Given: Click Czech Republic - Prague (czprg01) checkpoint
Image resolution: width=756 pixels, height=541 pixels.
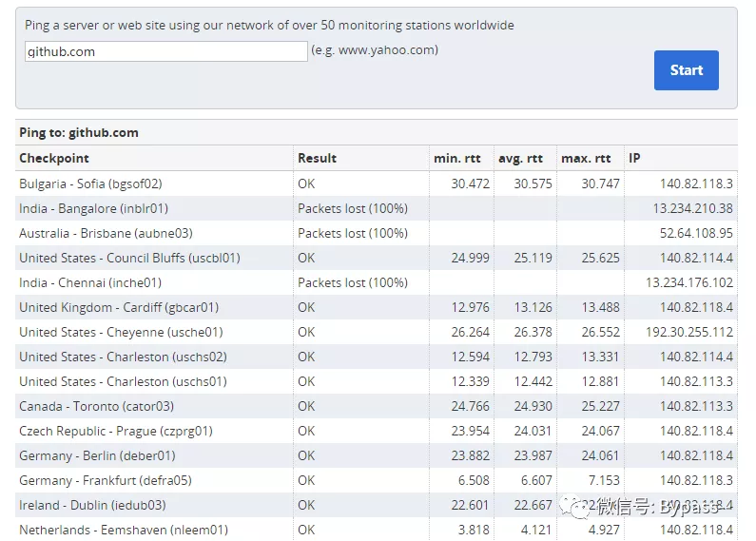Looking at the screenshot, I should (x=116, y=431).
